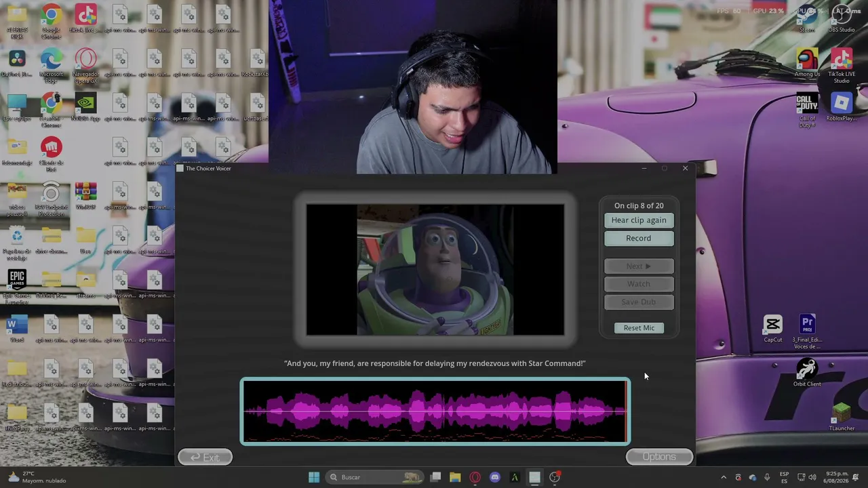Click the 'On clip 8 of 20' label
868x488 pixels.
tap(639, 205)
